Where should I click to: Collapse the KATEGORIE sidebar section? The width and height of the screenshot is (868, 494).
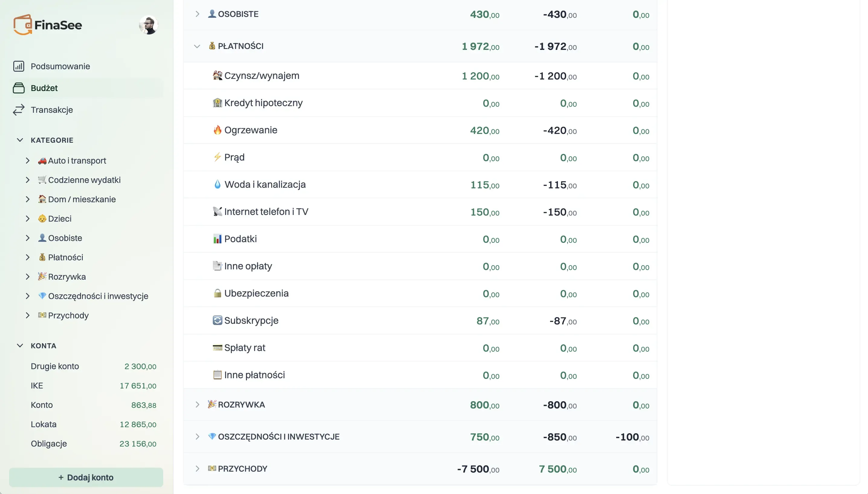20,140
